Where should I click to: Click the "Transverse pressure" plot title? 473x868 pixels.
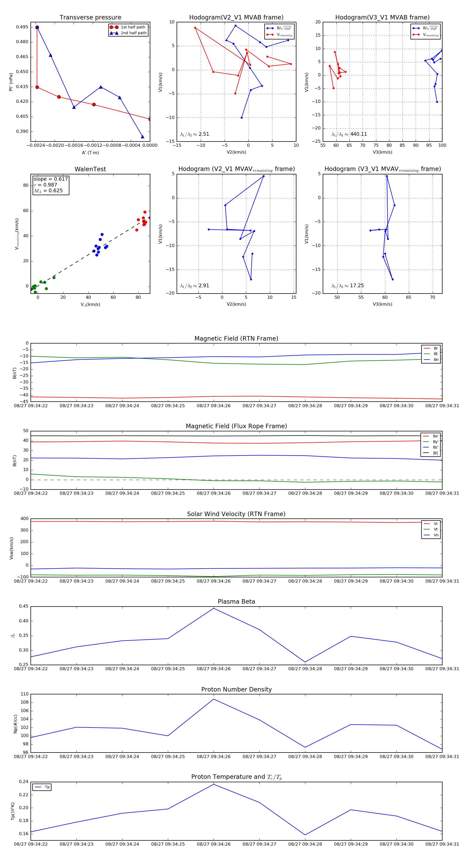coord(90,18)
